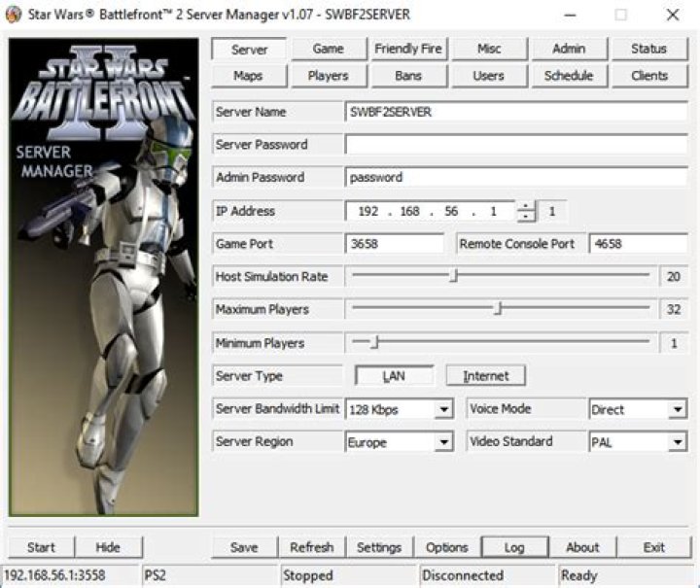Select LAN server type
Screen dimensions: 700x588
click(394, 376)
